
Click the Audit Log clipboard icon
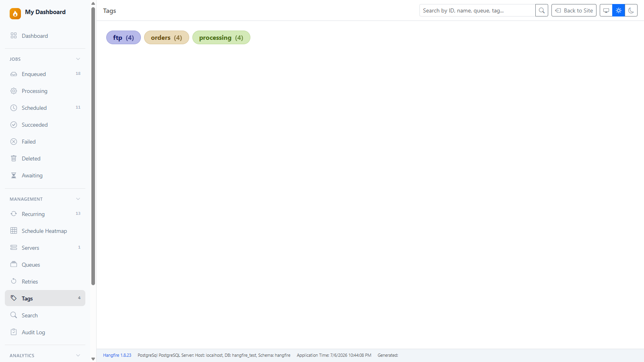click(x=14, y=332)
